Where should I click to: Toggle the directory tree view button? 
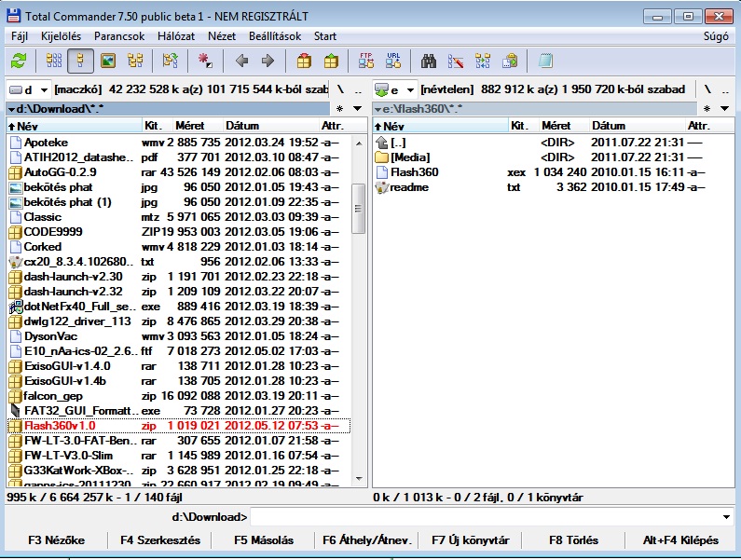[135, 61]
